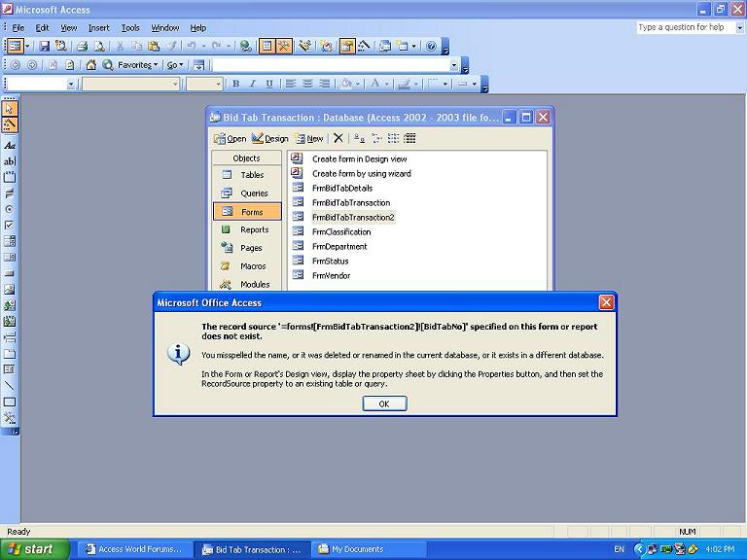Click OK in the error dialog
The image size is (747, 560).
(384, 403)
